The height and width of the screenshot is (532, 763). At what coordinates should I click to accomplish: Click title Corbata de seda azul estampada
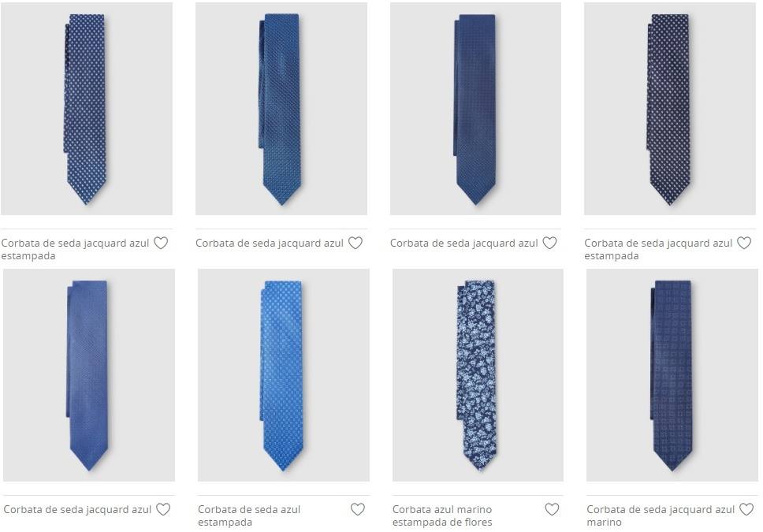click(249, 515)
